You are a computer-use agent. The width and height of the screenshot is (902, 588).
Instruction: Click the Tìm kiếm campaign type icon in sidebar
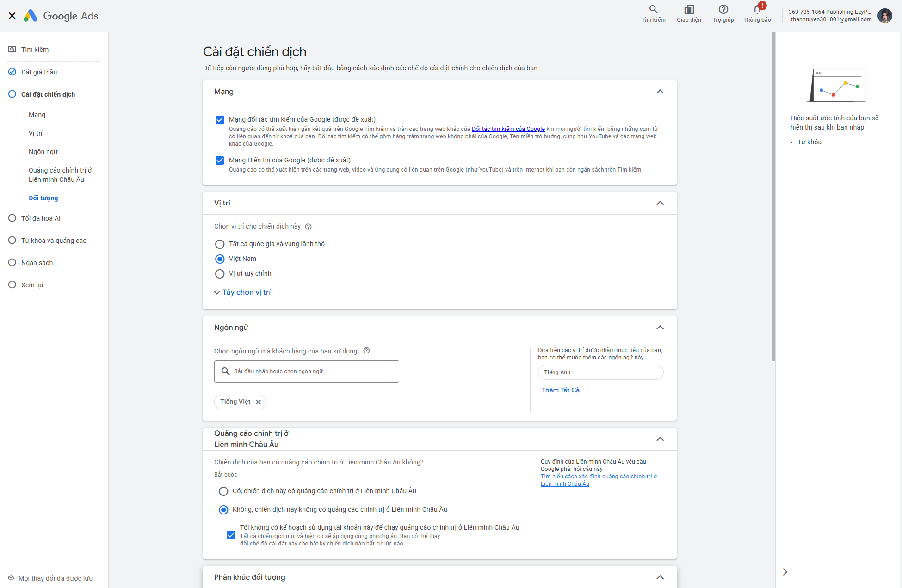point(12,49)
